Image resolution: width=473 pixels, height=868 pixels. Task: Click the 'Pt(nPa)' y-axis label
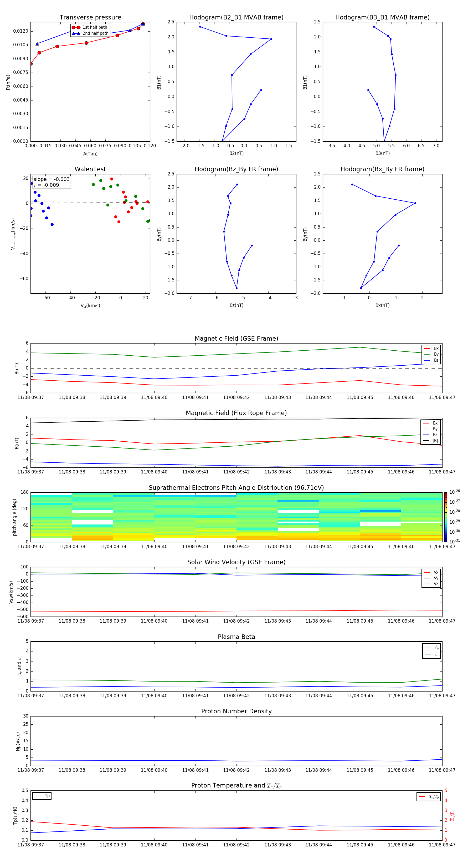tap(8, 82)
